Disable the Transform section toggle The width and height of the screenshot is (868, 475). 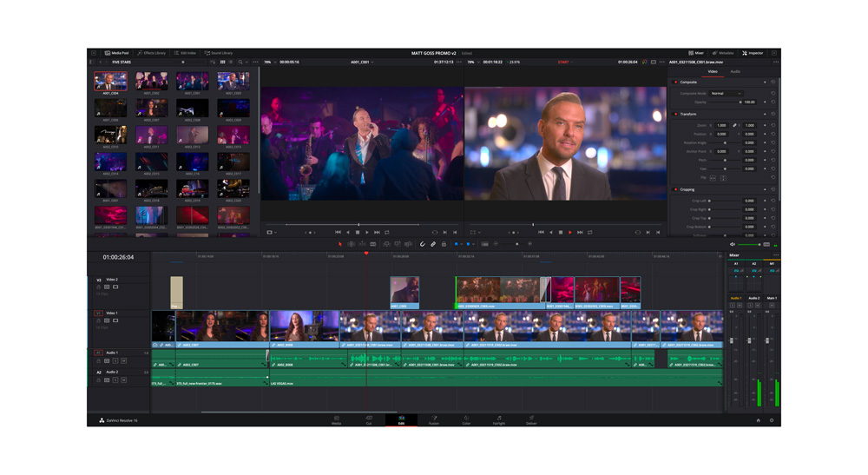pyautogui.click(x=675, y=114)
